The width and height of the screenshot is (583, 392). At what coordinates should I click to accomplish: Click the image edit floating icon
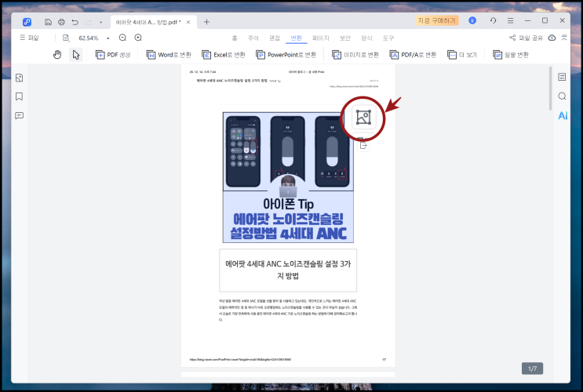click(x=363, y=118)
